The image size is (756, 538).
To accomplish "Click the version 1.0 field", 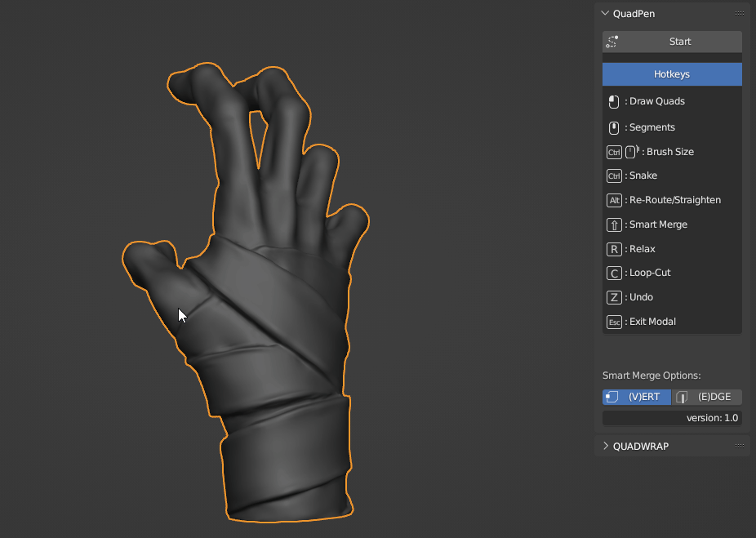I will [x=672, y=418].
